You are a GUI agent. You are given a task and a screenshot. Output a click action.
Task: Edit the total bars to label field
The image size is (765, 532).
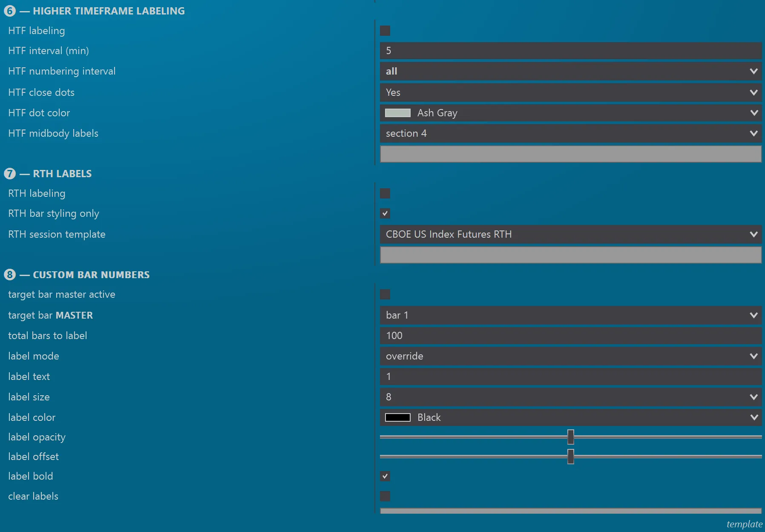click(x=571, y=336)
